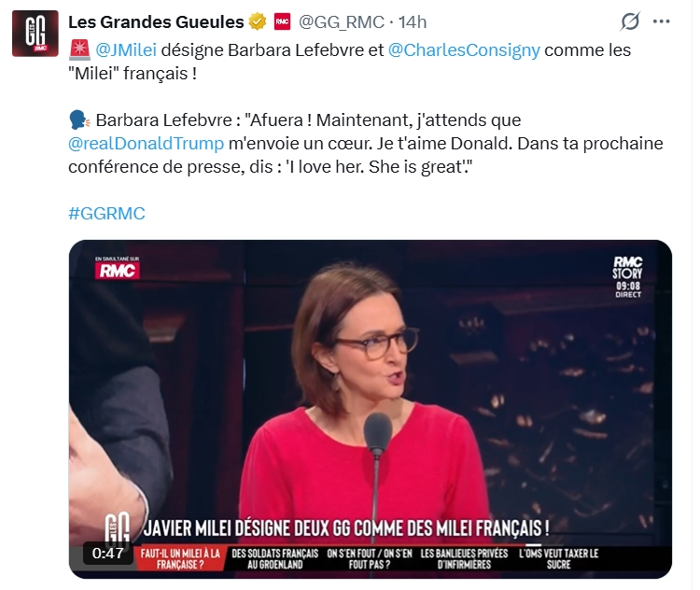700x590 pixels.
Task: Click the red RMC affiliation badge
Action: point(282,21)
